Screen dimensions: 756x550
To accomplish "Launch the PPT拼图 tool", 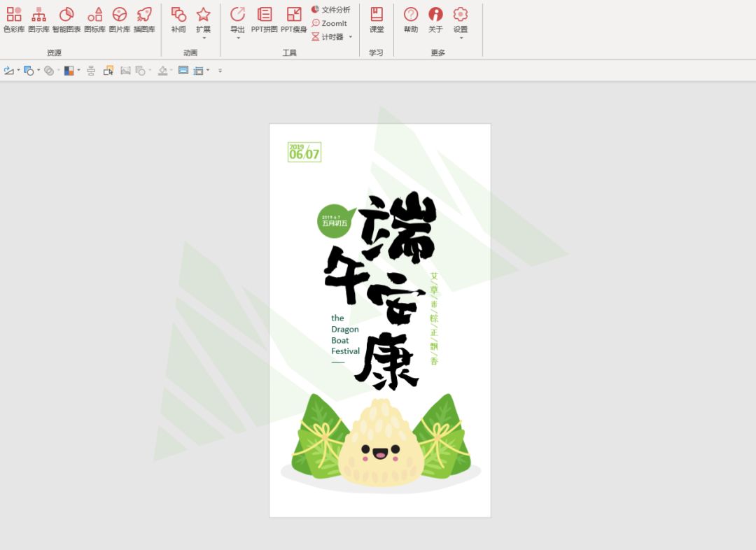I will click(x=265, y=20).
